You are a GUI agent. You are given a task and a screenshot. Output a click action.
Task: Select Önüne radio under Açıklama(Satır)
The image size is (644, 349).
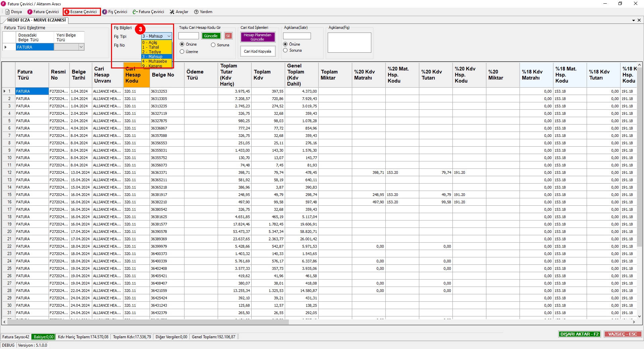pos(285,44)
